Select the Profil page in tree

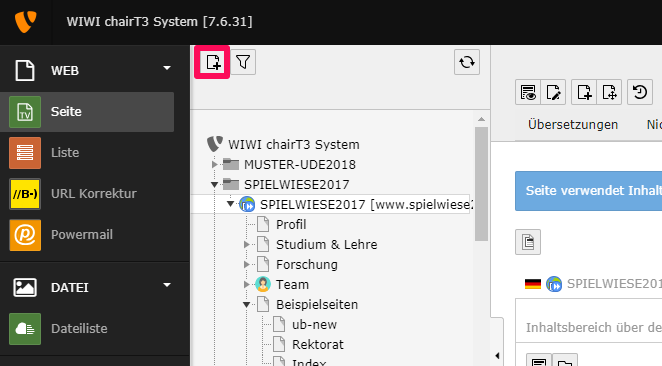click(x=291, y=225)
